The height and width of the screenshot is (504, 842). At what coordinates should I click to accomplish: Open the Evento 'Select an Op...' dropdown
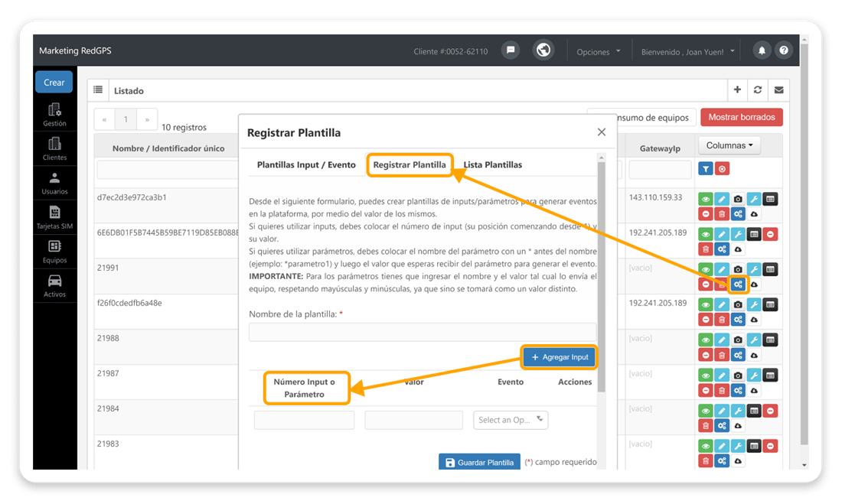pos(510,420)
